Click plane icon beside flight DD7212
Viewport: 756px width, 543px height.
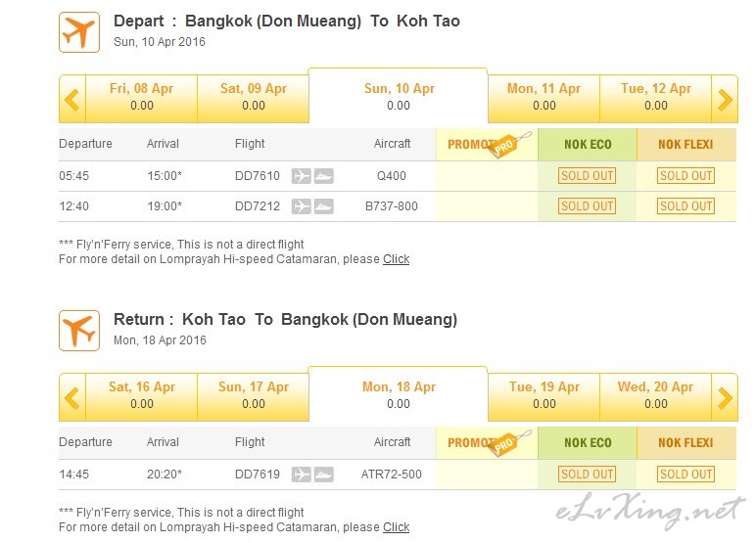[x=302, y=206]
